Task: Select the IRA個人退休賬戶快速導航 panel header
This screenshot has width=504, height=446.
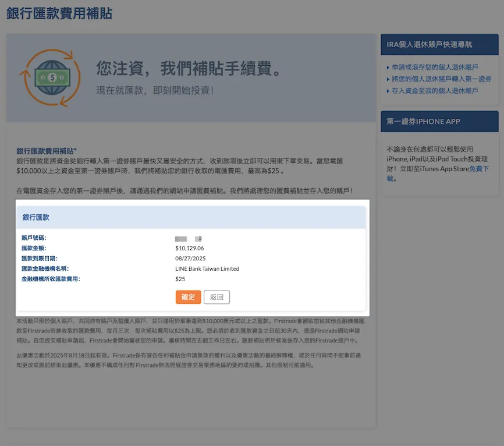Action: tap(439, 44)
